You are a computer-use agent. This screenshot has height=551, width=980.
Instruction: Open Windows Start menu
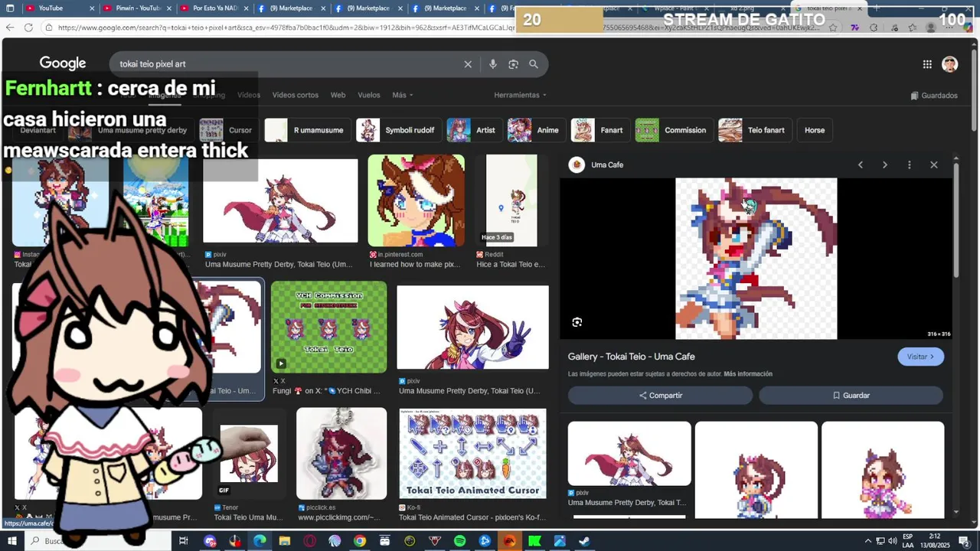11,541
